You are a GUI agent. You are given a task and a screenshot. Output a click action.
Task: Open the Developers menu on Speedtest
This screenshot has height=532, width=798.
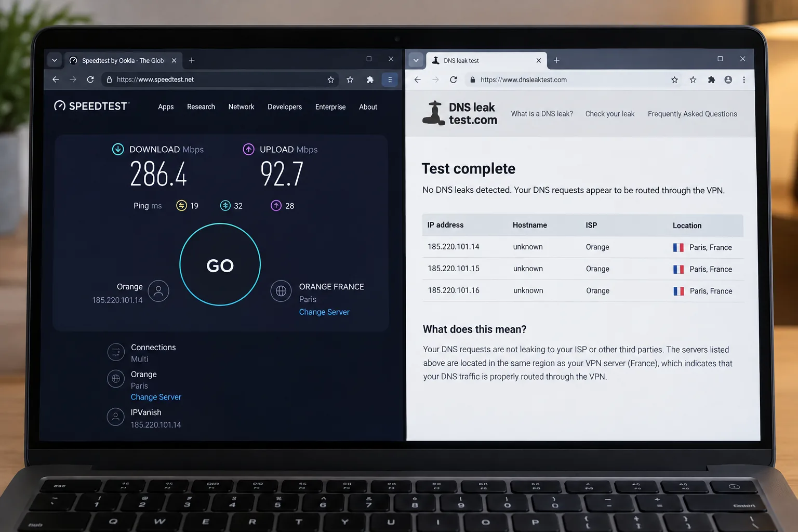point(285,107)
